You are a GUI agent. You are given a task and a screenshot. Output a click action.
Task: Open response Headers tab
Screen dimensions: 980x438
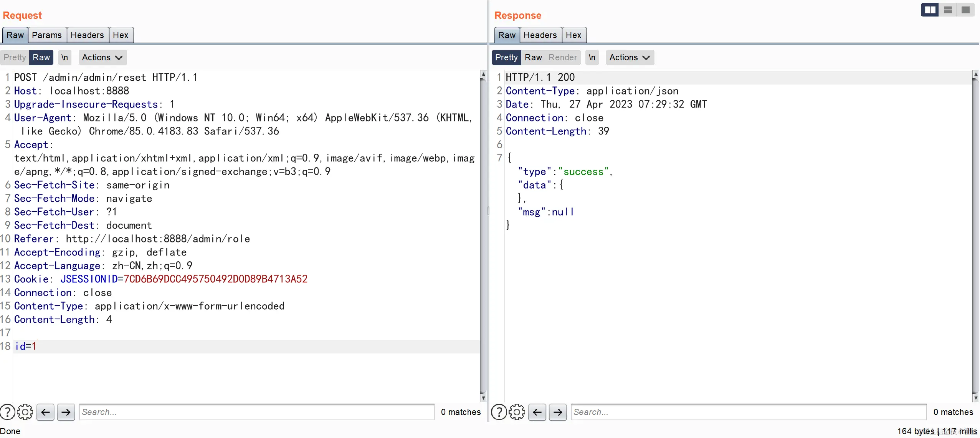click(x=540, y=35)
